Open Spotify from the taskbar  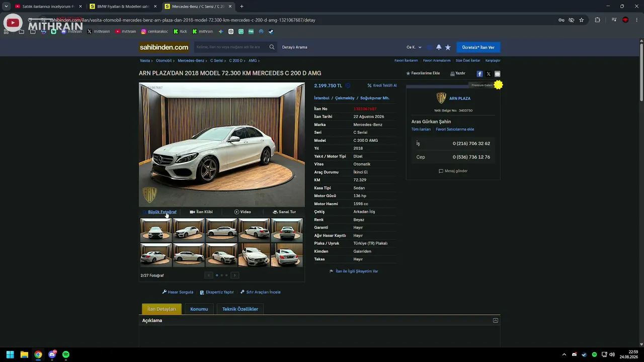point(66,354)
